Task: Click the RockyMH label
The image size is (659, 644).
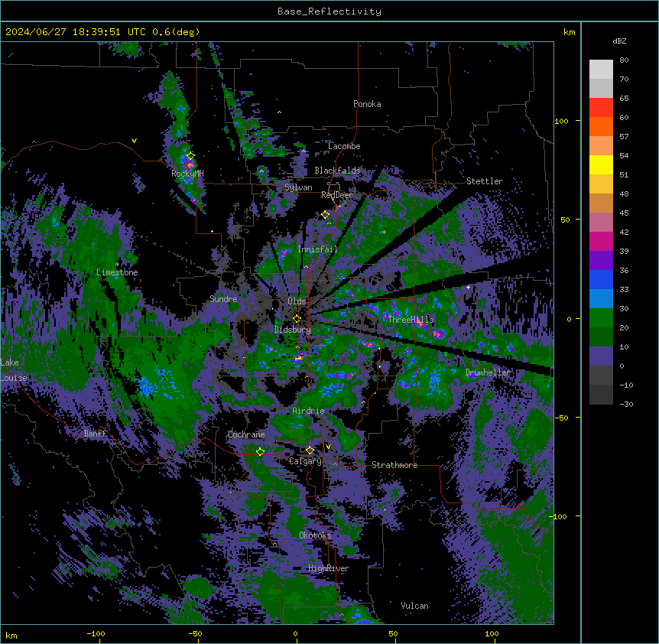Action: pos(187,174)
